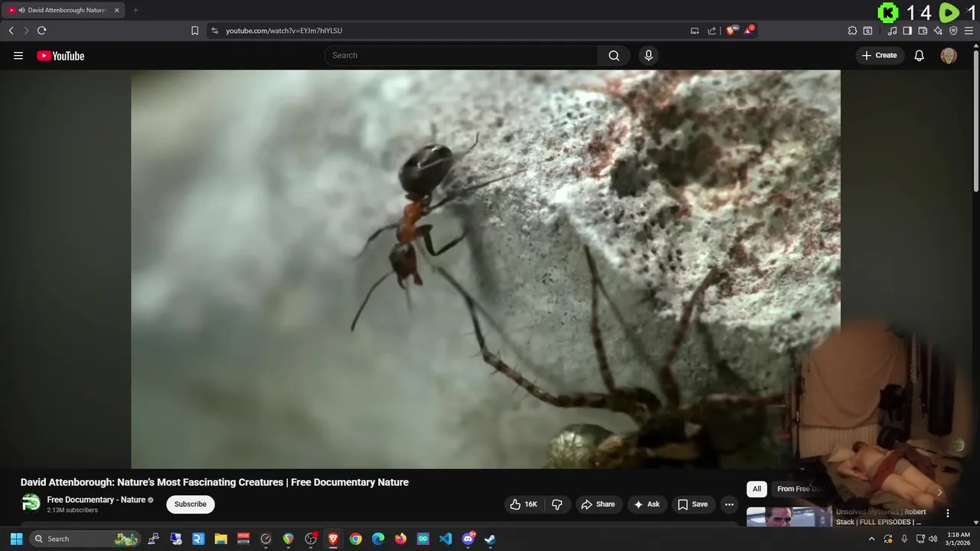The width and height of the screenshot is (980, 551).
Task: Show hidden system tray icons chevron
Action: (x=871, y=539)
